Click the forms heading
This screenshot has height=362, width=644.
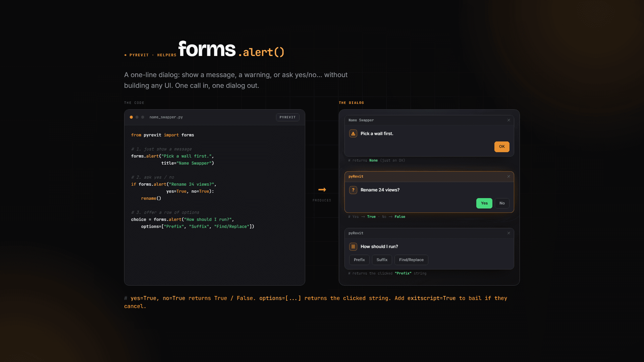point(207,49)
